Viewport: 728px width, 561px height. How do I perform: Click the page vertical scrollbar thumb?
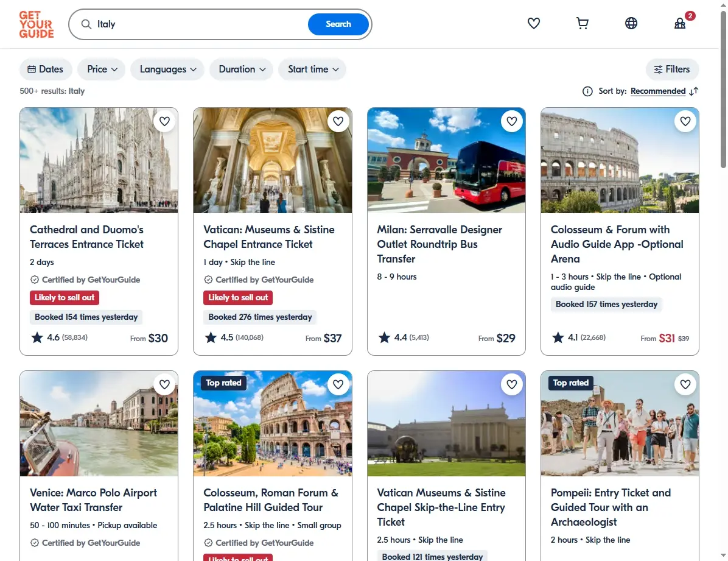(723, 88)
